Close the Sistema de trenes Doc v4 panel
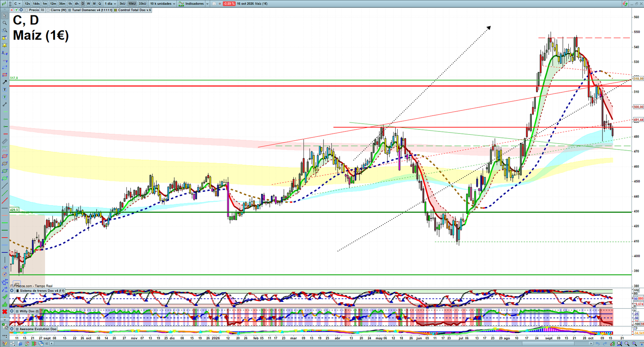This screenshot has width=644, height=347. pos(12,291)
